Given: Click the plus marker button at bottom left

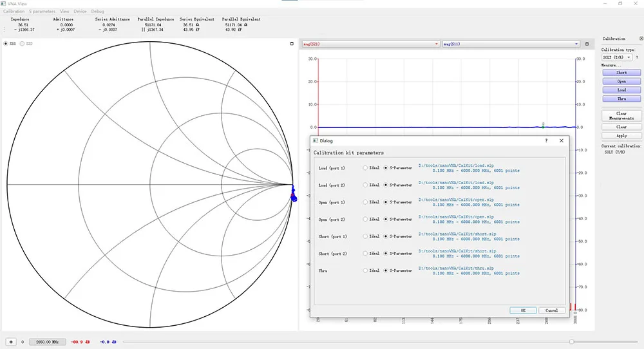Looking at the screenshot, I should coord(11,342).
